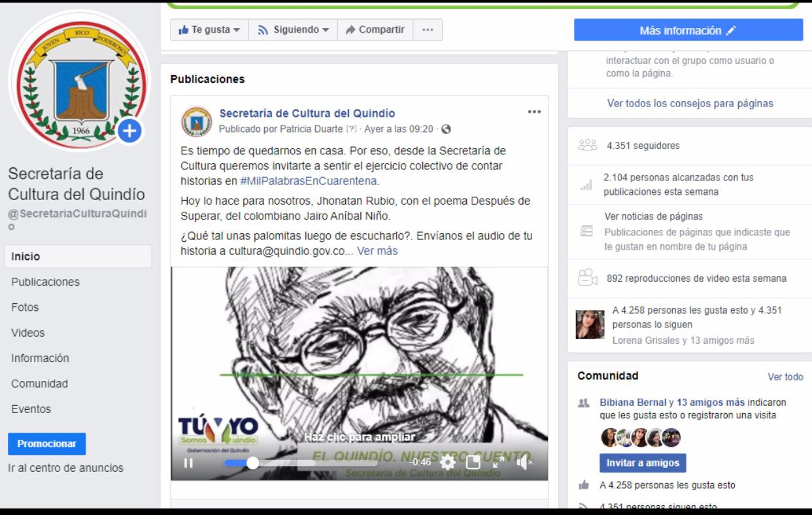Click the thumbs-up icon beside 4.258 likes

pos(583,486)
